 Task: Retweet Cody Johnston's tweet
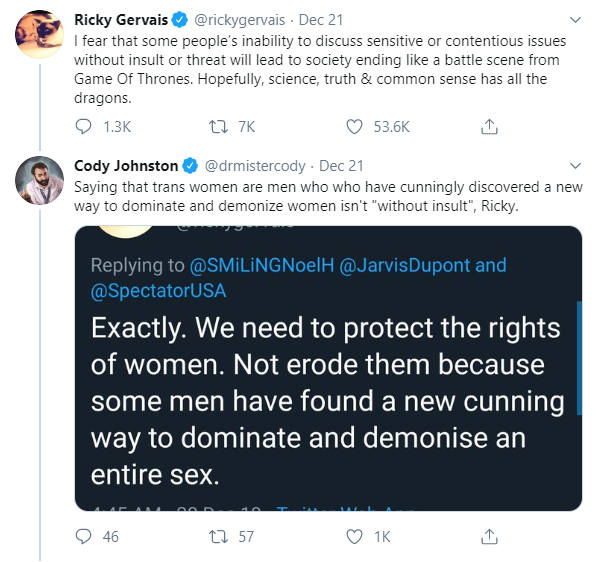(x=219, y=536)
